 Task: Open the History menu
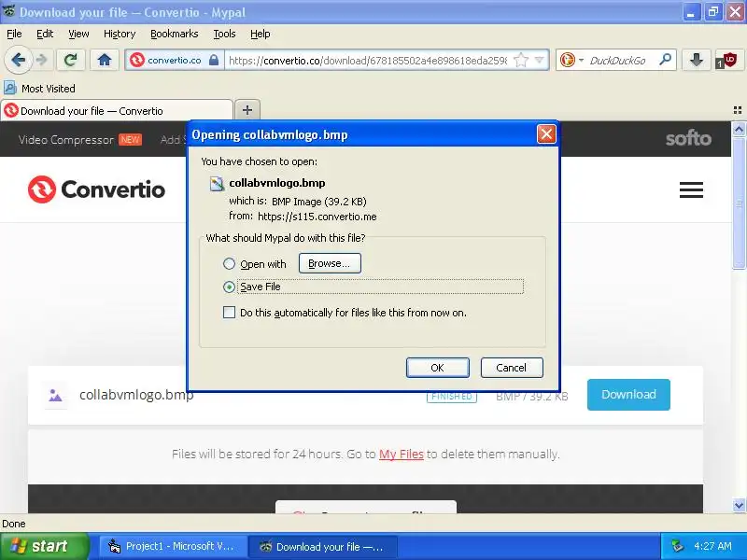point(120,34)
